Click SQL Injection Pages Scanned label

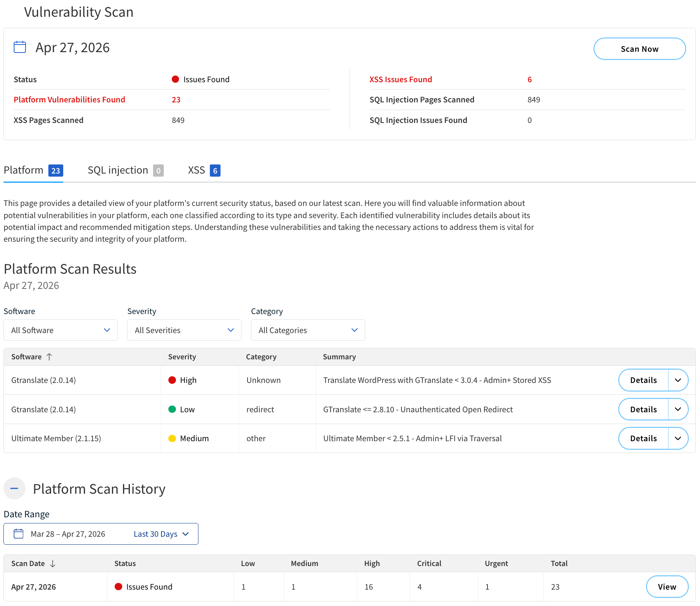422,99
